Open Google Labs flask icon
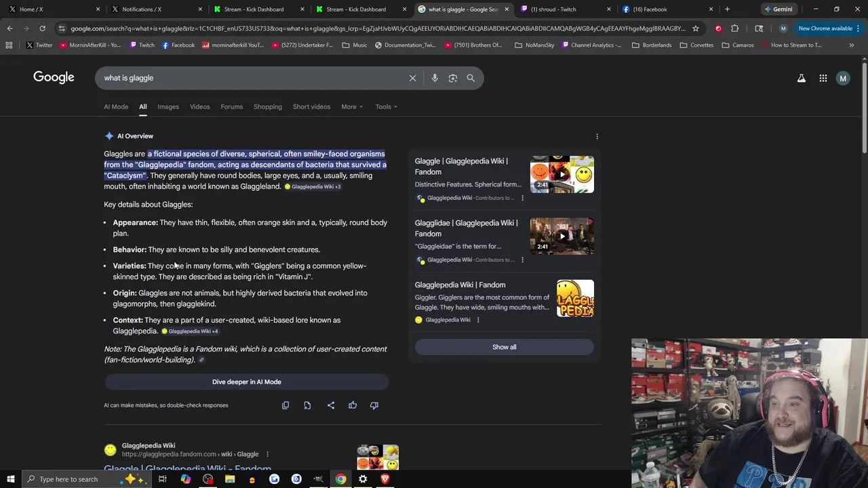Screen dimensions: 868x488 (x=802, y=78)
